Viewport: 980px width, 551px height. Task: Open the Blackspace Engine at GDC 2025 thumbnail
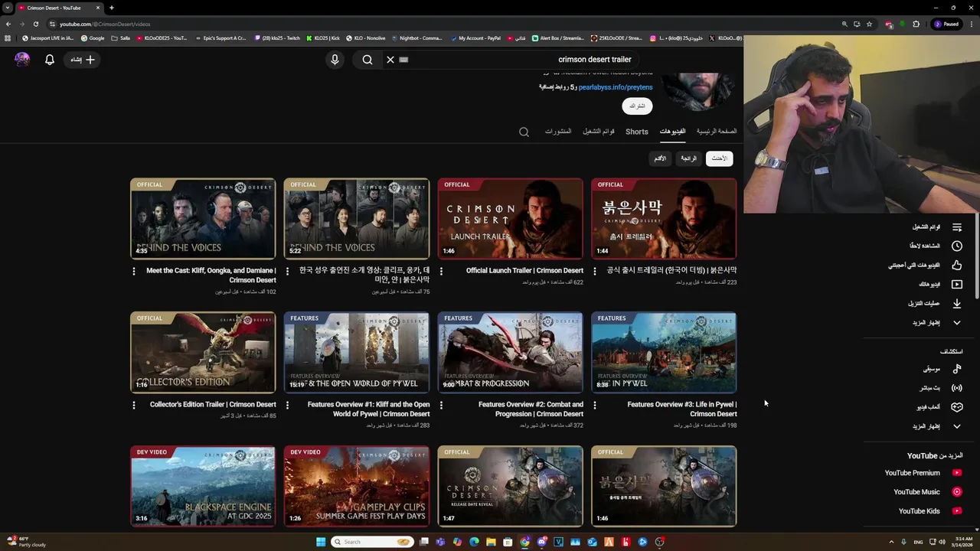tap(203, 487)
